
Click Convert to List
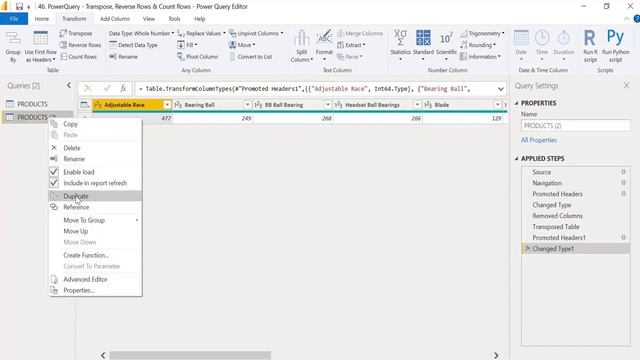[251, 57]
